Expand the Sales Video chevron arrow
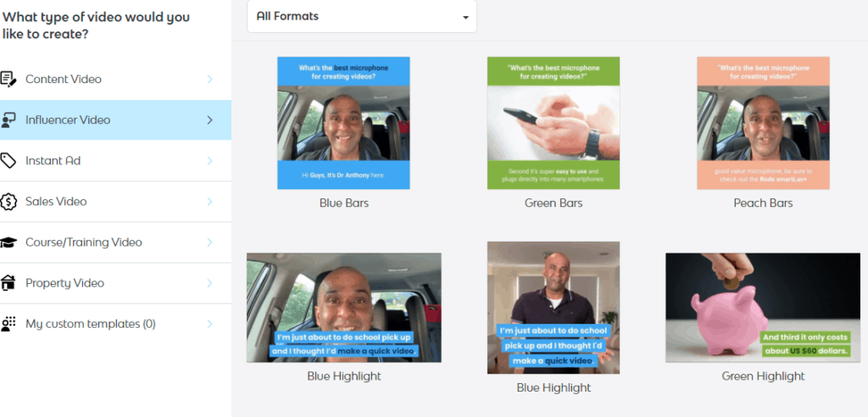The width and height of the screenshot is (868, 417). 210,202
